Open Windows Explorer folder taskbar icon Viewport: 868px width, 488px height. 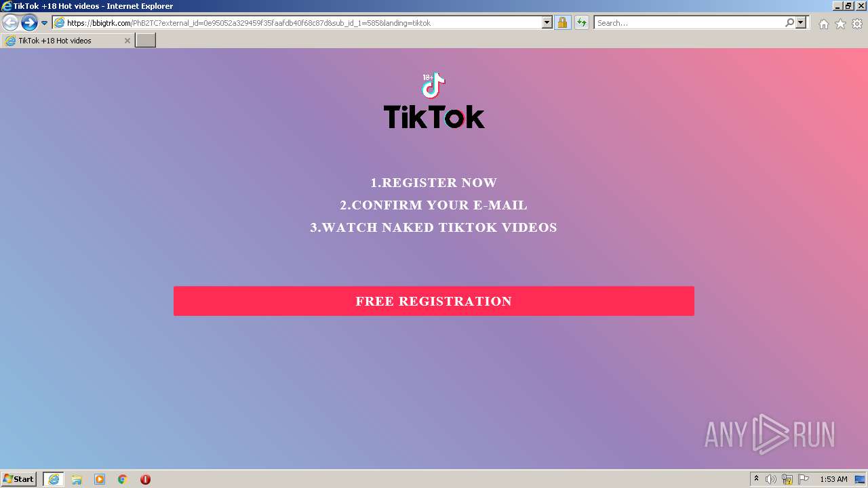click(77, 479)
